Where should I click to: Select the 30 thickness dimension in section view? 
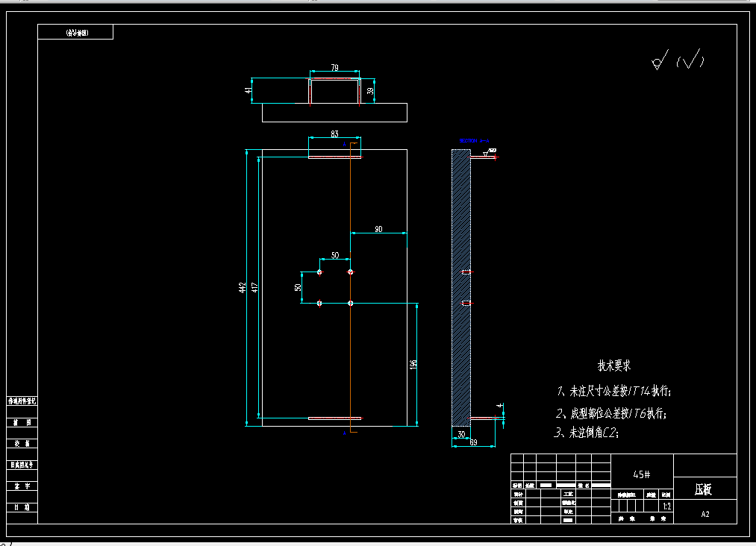[x=461, y=434]
